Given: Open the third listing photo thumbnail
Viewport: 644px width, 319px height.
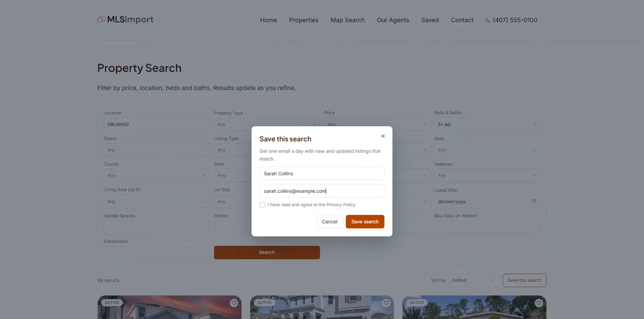Looking at the screenshot, I should 474,307.
